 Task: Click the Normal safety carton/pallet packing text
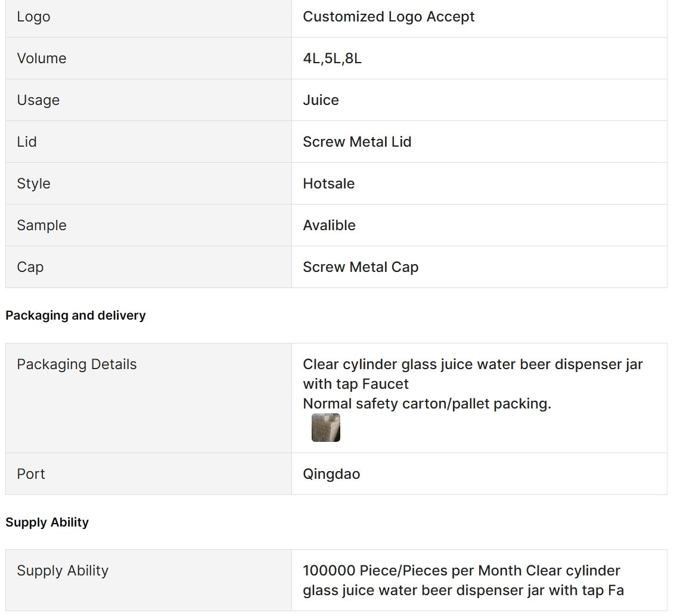coord(427,404)
